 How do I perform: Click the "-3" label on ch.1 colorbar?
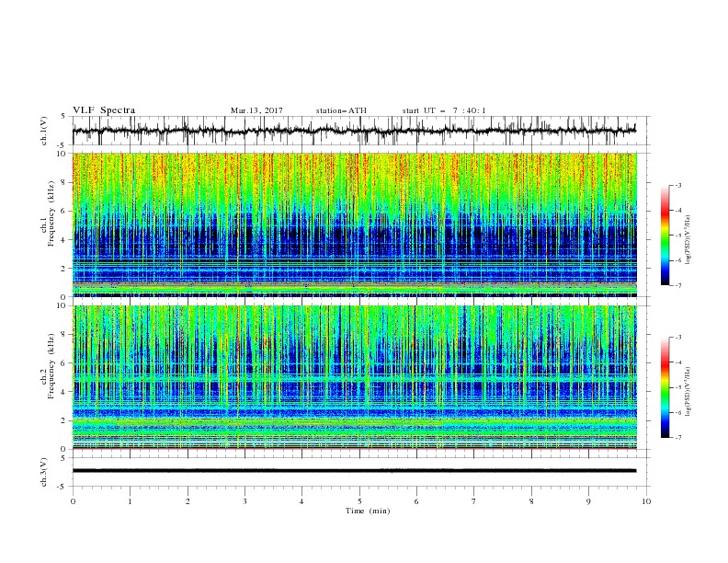(678, 185)
